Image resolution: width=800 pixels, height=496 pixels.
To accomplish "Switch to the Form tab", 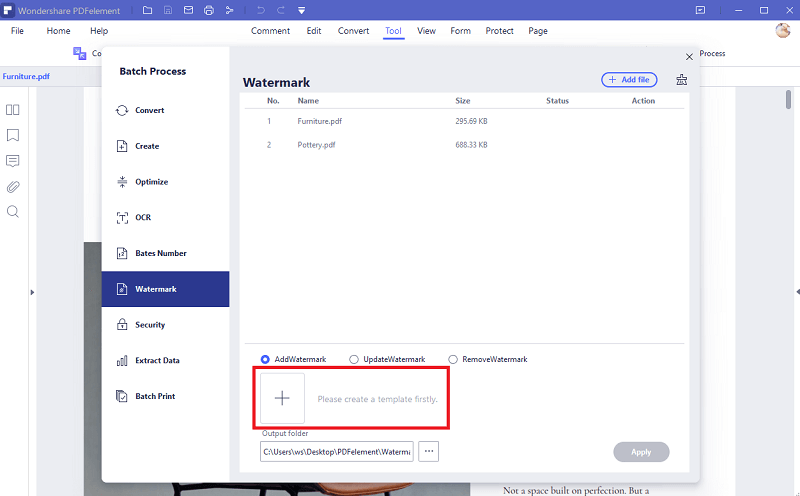I will click(x=460, y=31).
